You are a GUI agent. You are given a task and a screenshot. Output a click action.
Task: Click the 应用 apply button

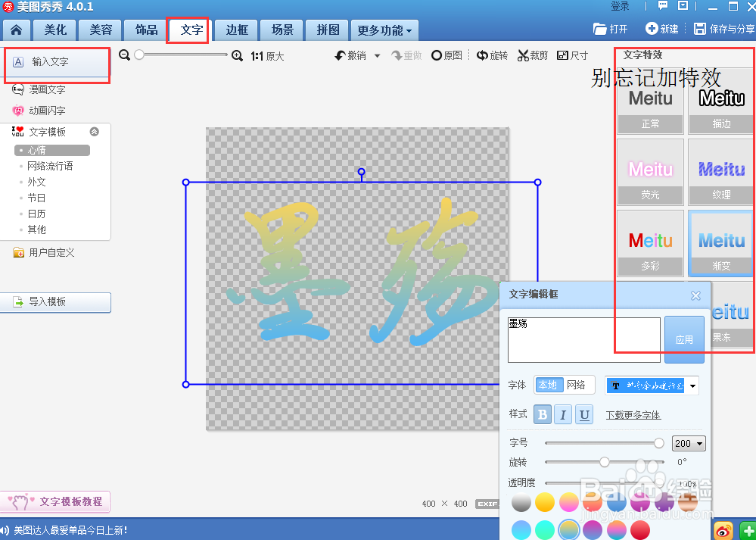(684, 340)
